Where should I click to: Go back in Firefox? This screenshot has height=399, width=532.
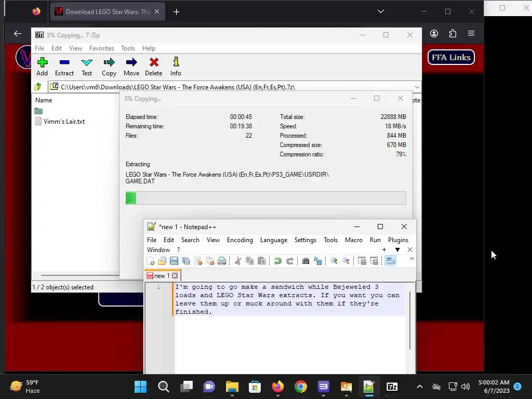(18, 34)
